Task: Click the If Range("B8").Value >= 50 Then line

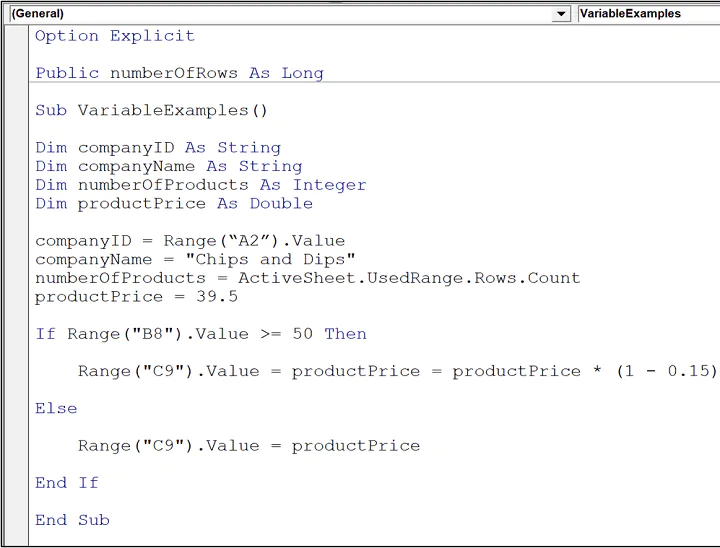Action: point(201,334)
